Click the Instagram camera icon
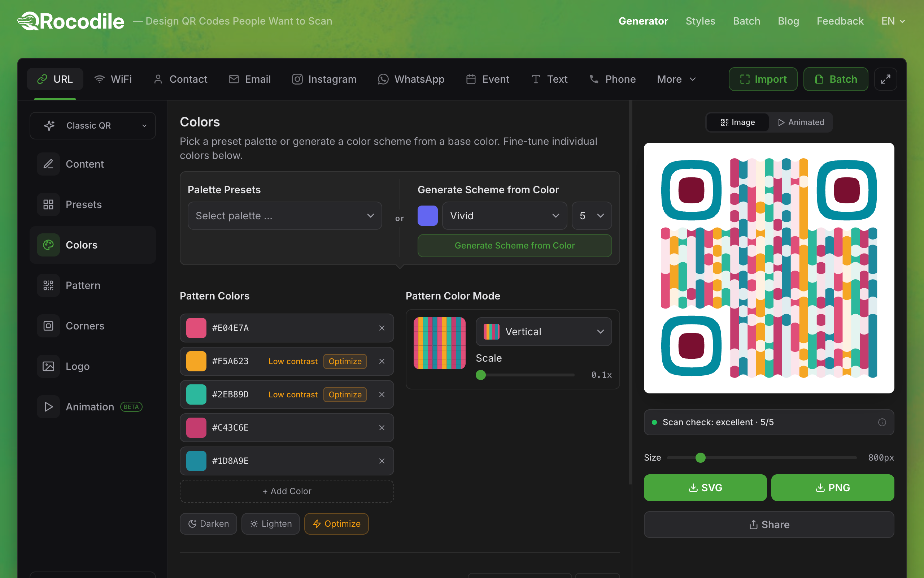The width and height of the screenshot is (924, 578). coord(297,79)
